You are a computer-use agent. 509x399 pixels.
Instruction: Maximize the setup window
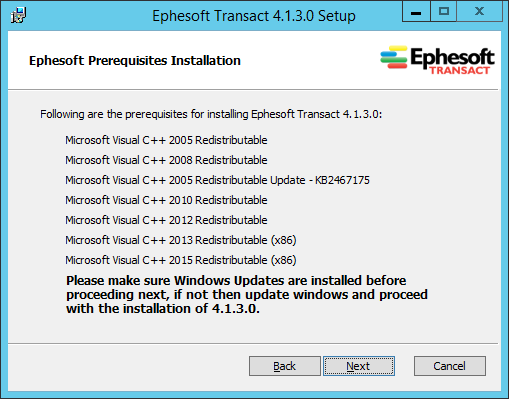[444, 11]
